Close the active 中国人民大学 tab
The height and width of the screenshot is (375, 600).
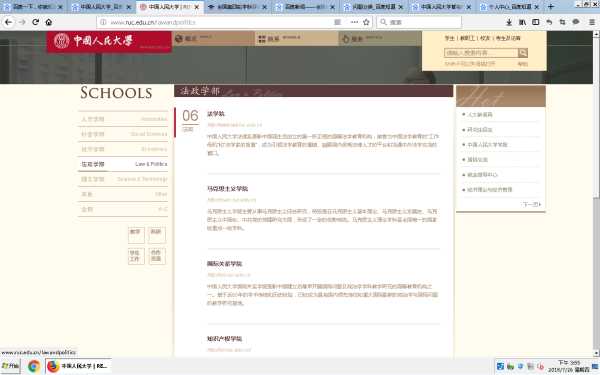[x=197, y=7]
